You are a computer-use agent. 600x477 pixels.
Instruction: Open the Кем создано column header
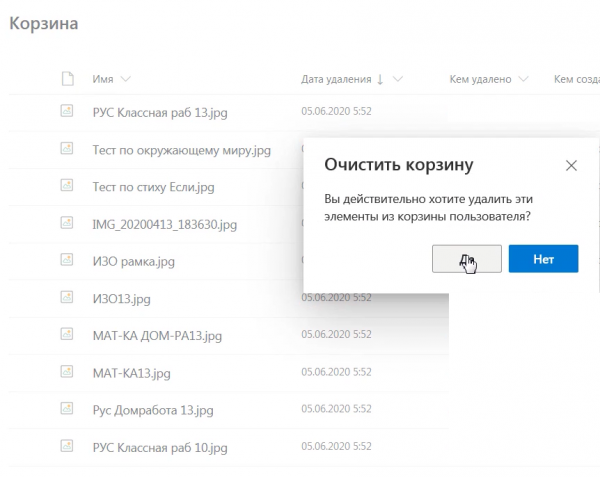pyautogui.click(x=575, y=79)
